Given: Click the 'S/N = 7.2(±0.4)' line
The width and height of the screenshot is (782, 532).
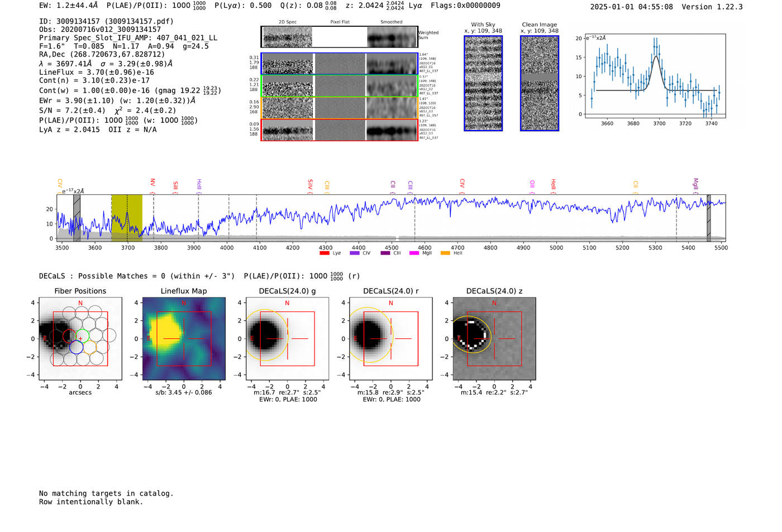Looking at the screenshot, I should pos(108,111).
